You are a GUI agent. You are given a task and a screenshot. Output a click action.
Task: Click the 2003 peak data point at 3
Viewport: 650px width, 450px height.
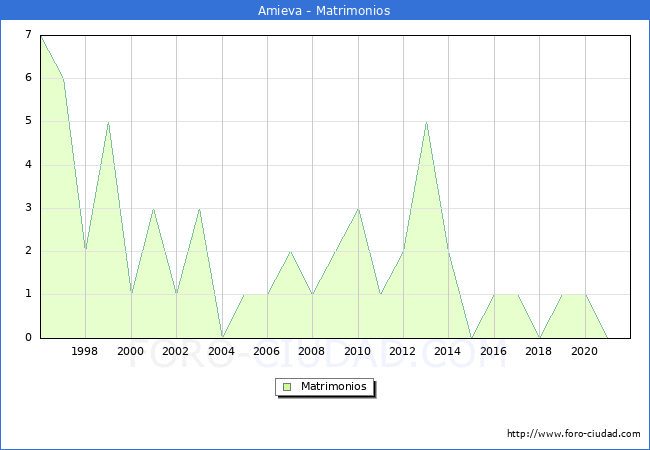pyautogui.click(x=199, y=209)
